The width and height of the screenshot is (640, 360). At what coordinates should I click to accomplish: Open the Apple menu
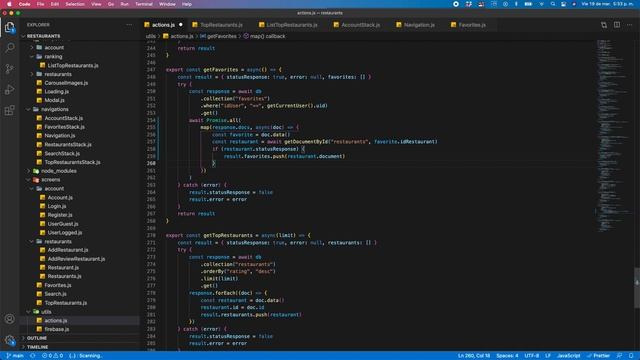pos(9,4)
